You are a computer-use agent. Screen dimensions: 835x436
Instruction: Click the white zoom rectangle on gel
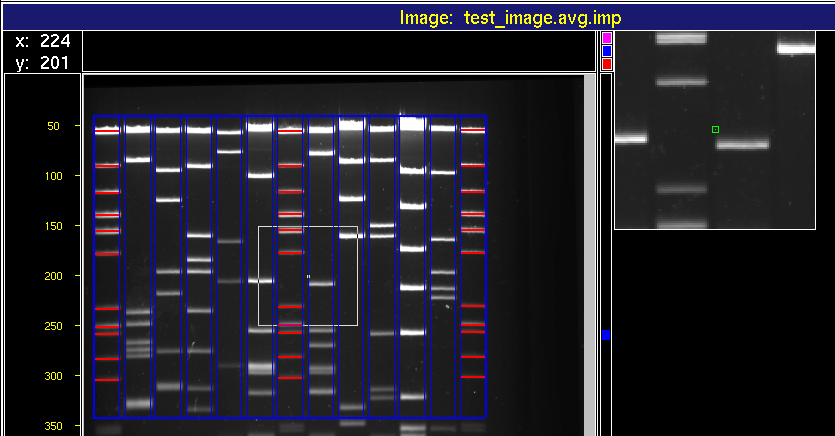(308, 276)
